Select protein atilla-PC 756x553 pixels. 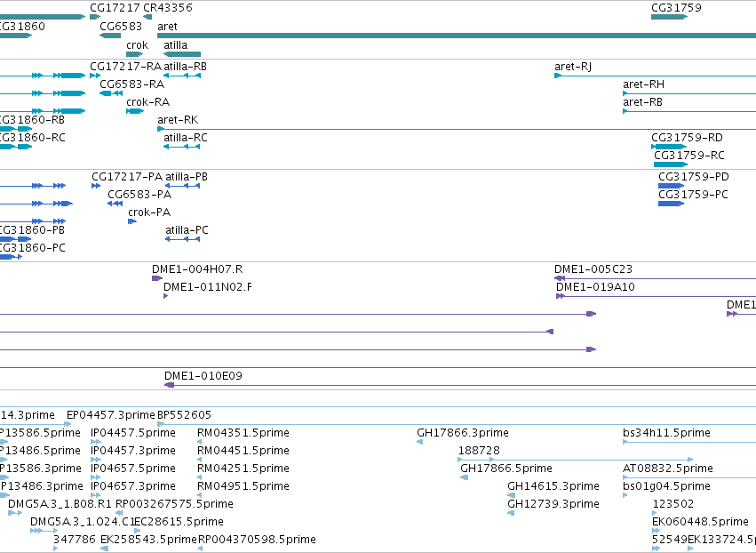tap(187, 230)
